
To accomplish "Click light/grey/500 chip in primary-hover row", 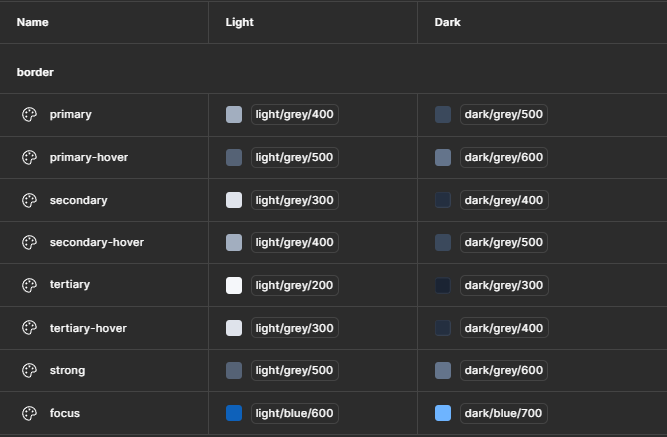I will (x=295, y=157).
